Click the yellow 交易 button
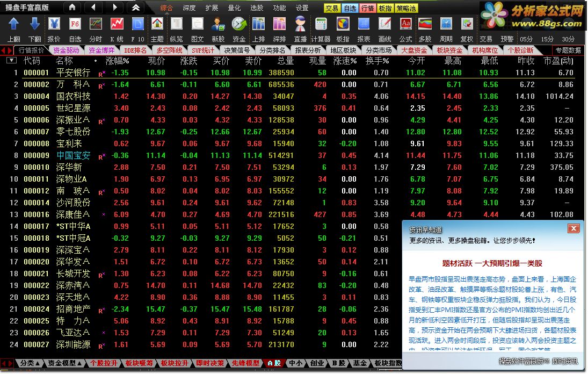Screen dimensions: 588x374 [x=332, y=8]
